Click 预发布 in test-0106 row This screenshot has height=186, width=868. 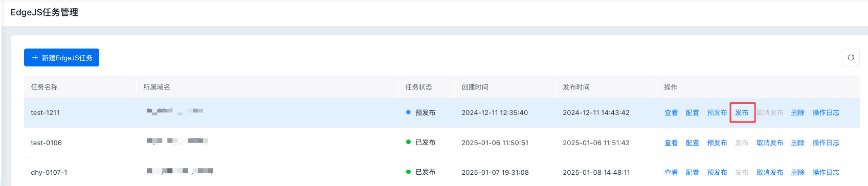click(x=717, y=143)
